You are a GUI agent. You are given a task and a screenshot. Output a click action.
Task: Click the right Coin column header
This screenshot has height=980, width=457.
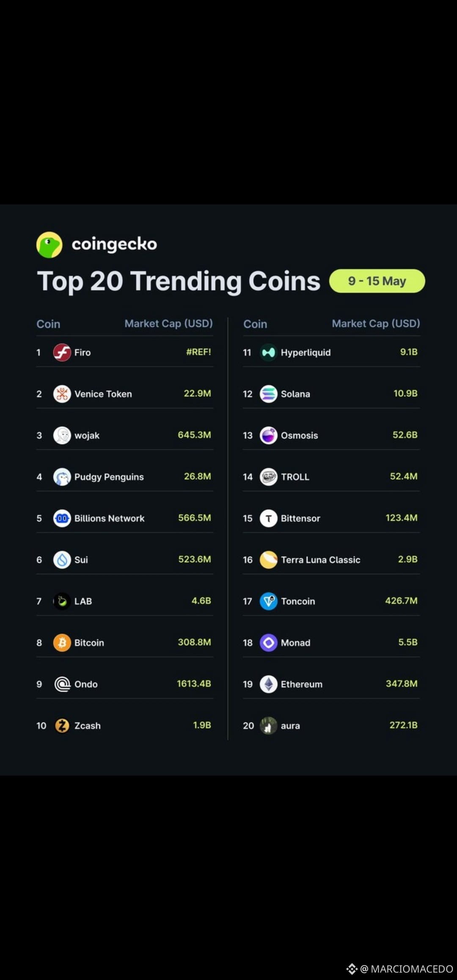point(255,324)
